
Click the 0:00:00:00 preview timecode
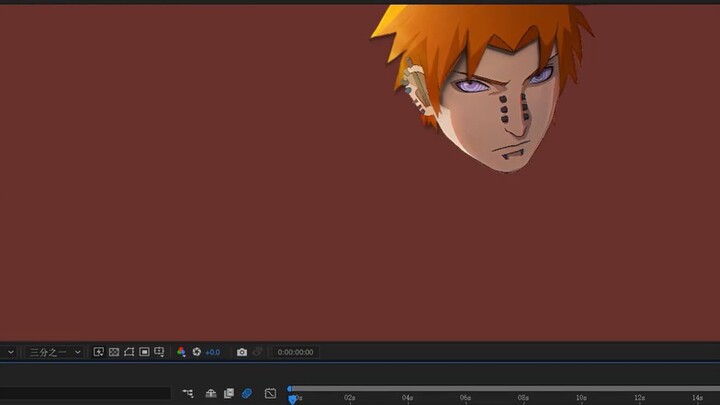pos(295,352)
